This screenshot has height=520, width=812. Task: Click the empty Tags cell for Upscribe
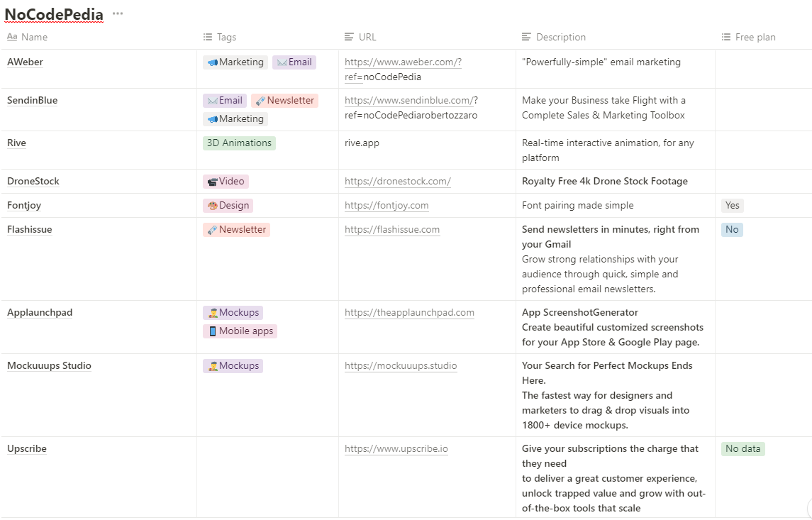point(268,477)
